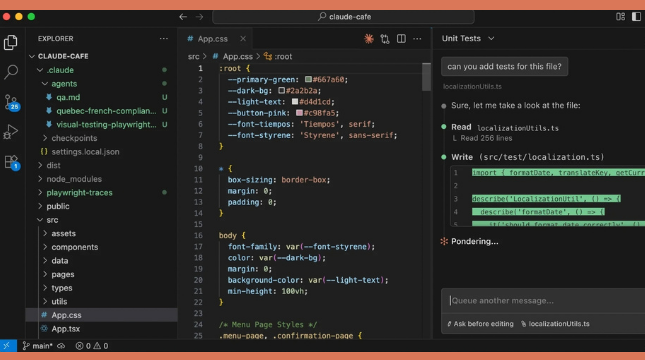The height and width of the screenshot is (360, 645).
Task: Open quebec-french-complian... file
Action: pos(106,111)
